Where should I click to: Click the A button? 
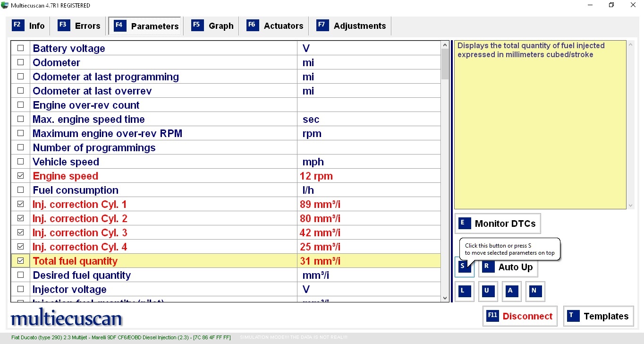coord(511,292)
